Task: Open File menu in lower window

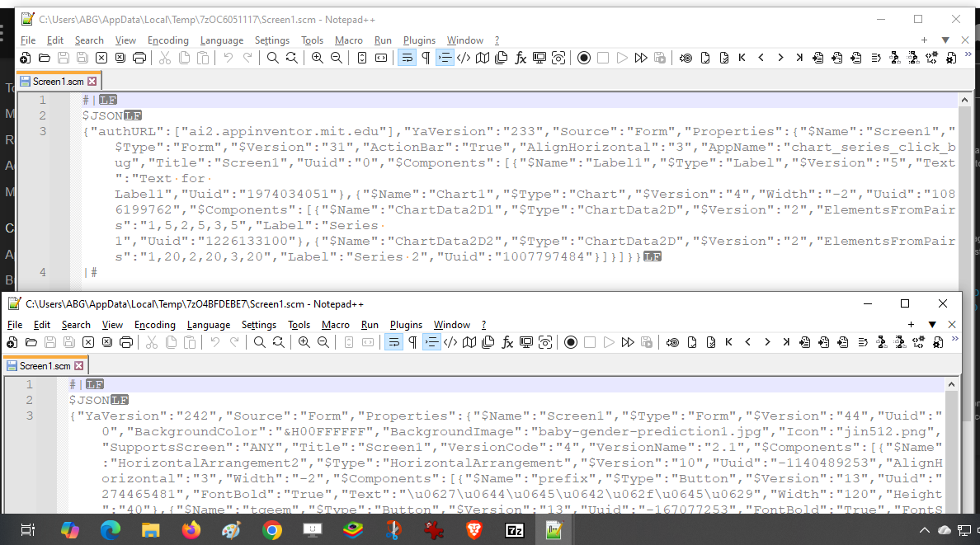Action: click(x=15, y=324)
